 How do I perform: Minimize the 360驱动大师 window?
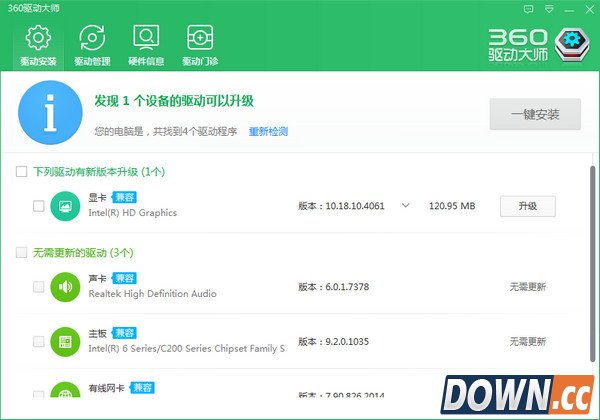(x=569, y=10)
